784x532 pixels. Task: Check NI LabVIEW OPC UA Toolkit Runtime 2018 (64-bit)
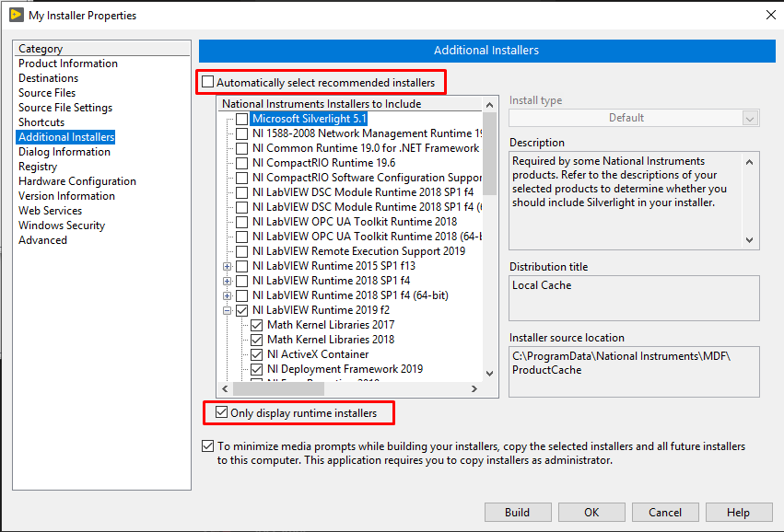coord(242,237)
